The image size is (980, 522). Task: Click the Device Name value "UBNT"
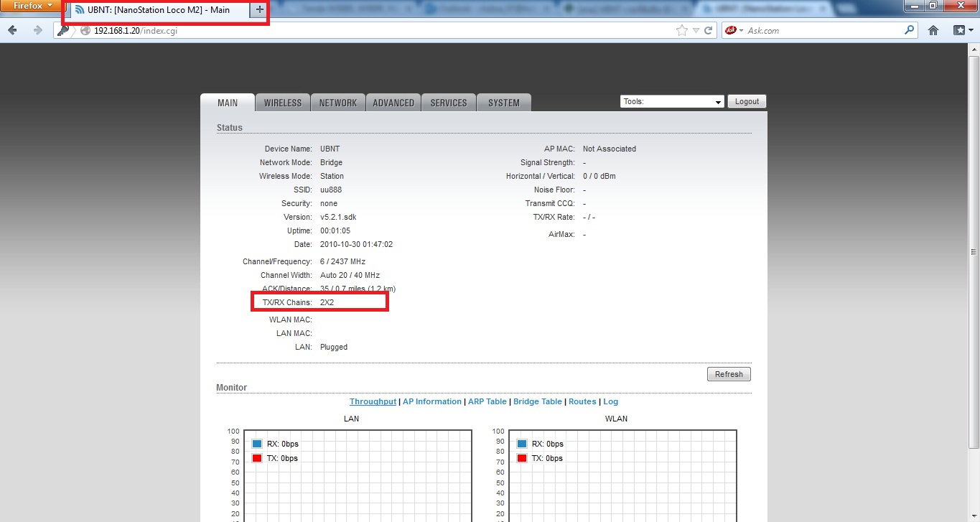(330, 149)
